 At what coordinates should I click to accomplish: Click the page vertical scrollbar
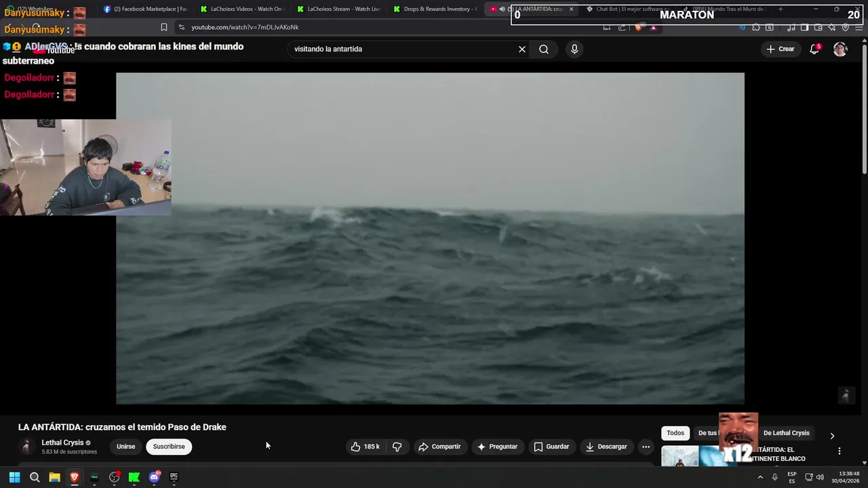coord(864,108)
